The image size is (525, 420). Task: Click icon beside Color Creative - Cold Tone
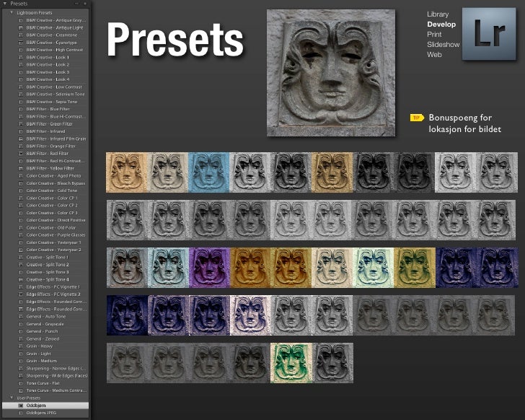click(x=21, y=191)
